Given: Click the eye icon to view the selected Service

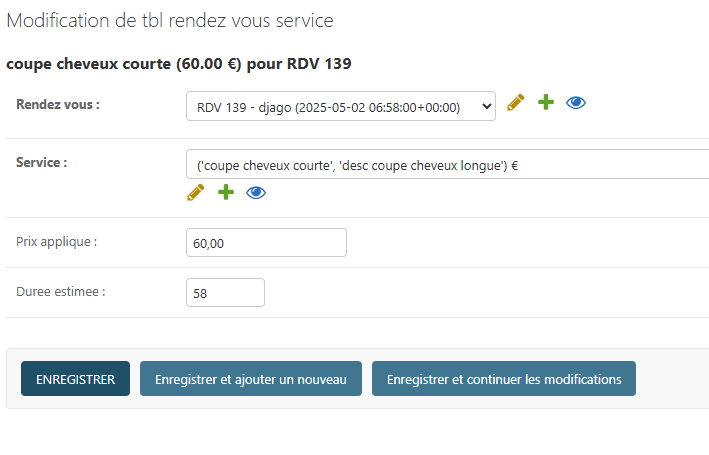Looking at the screenshot, I should [x=256, y=192].
